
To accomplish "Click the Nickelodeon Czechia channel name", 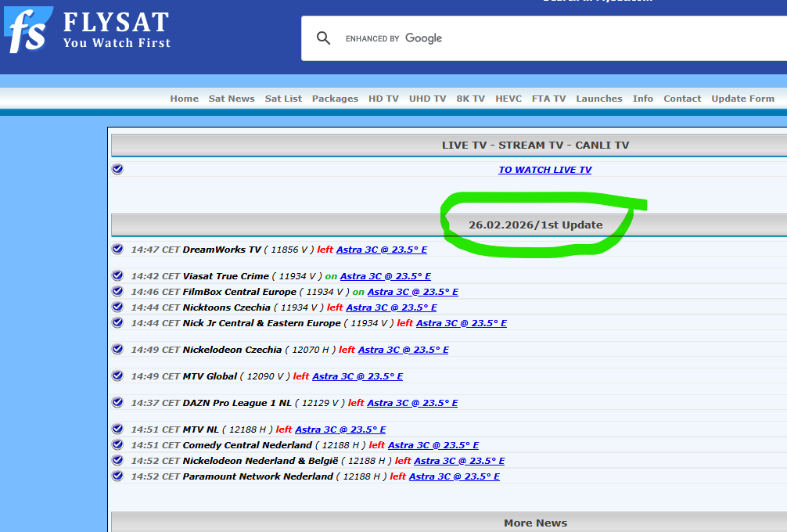I will pos(232,349).
